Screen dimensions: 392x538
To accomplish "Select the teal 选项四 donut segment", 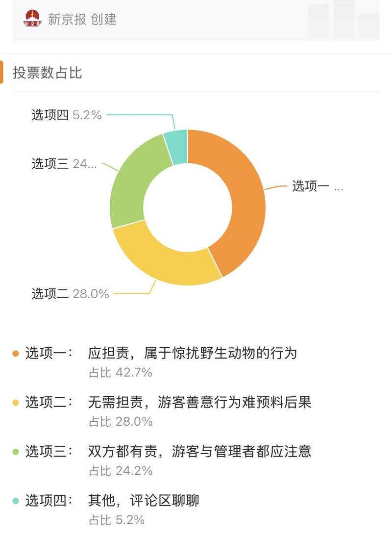I will [176, 148].
